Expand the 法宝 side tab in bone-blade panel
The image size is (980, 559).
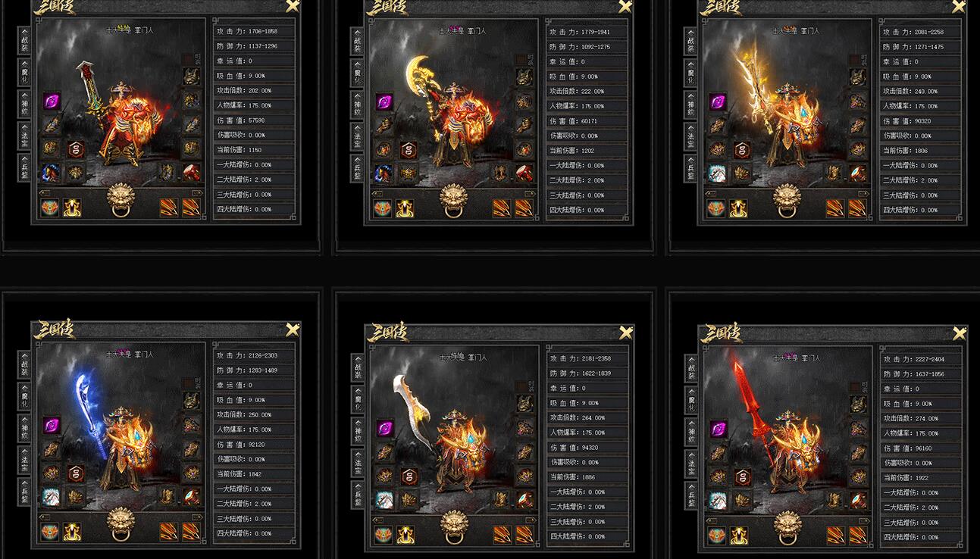point(358,464)
